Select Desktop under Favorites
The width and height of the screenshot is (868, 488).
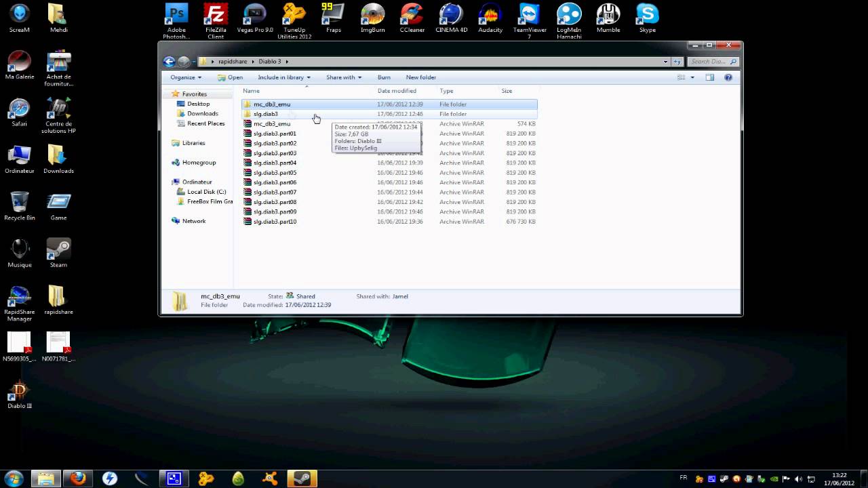click(198, 104)
